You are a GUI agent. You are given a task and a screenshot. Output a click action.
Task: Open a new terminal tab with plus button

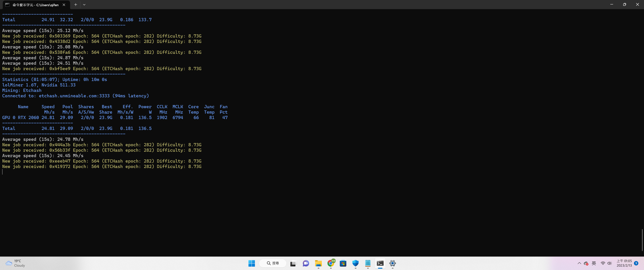(x=75, y=4)
